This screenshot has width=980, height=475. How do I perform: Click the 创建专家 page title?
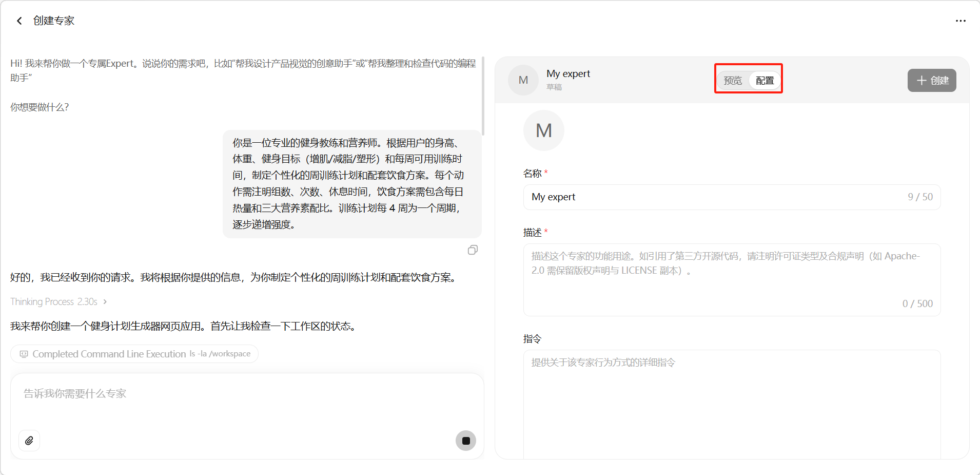[54, 21]
